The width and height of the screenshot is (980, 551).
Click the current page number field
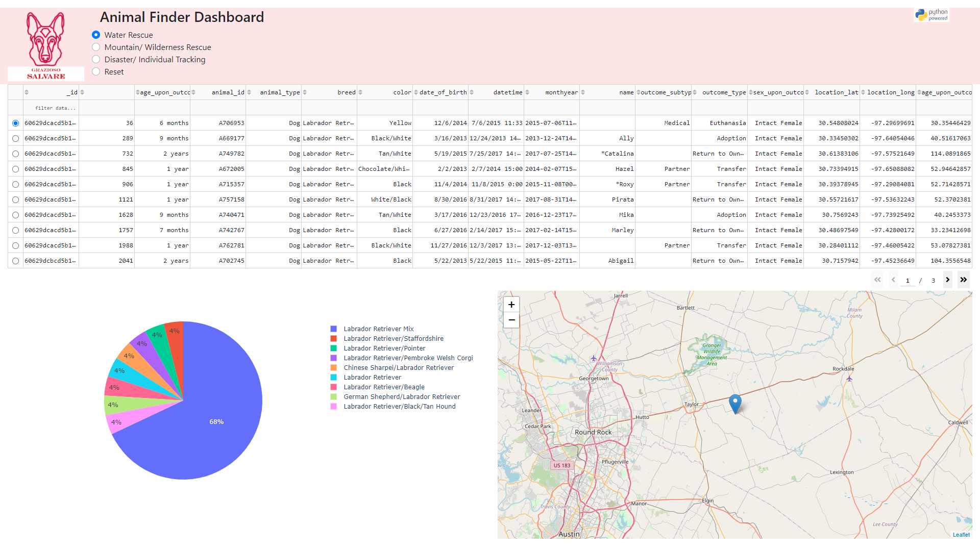click(908, 280)
